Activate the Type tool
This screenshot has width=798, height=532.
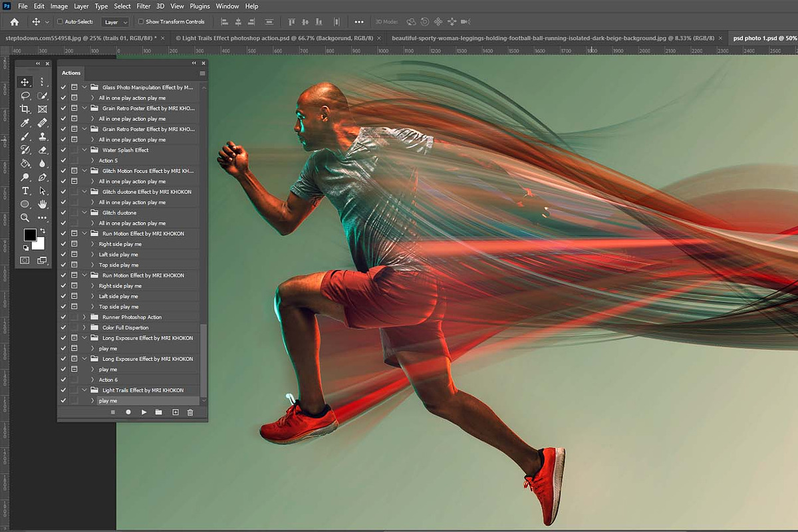coord(25,190)
